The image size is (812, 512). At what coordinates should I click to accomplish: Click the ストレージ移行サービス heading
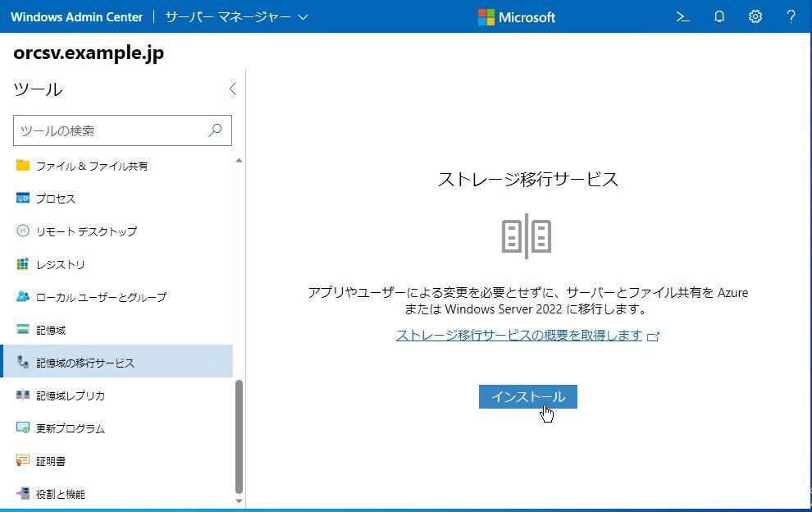pos(527,180)
